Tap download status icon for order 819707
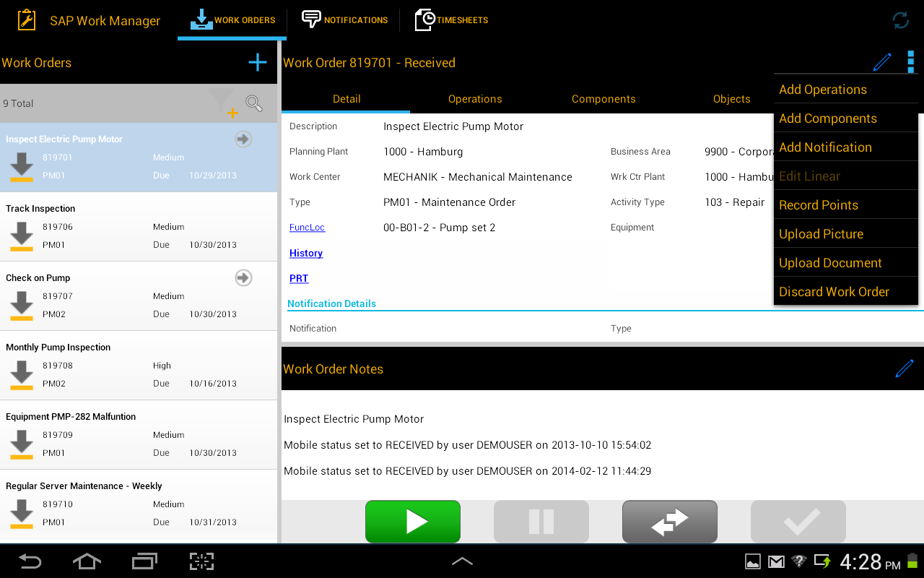924x578 pixels. coord(22,306)
